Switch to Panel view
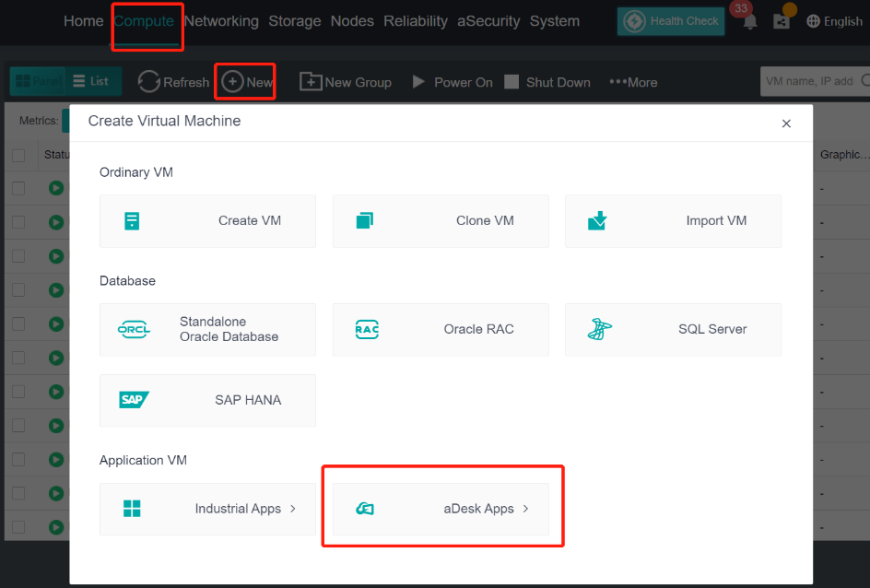The height and width of the screenshot is (588, 870). click(x=38, y=81)
